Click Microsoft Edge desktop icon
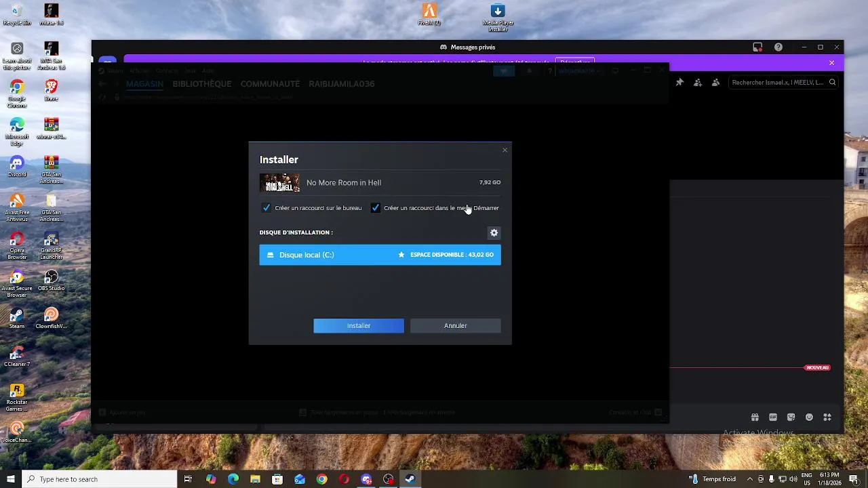 pyautogui.click(x=17, y=131)
